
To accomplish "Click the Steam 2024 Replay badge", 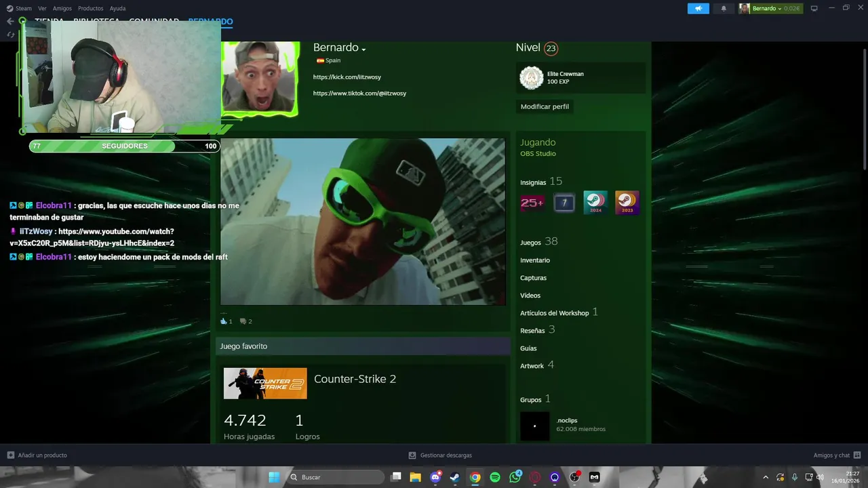I will 595,203.
